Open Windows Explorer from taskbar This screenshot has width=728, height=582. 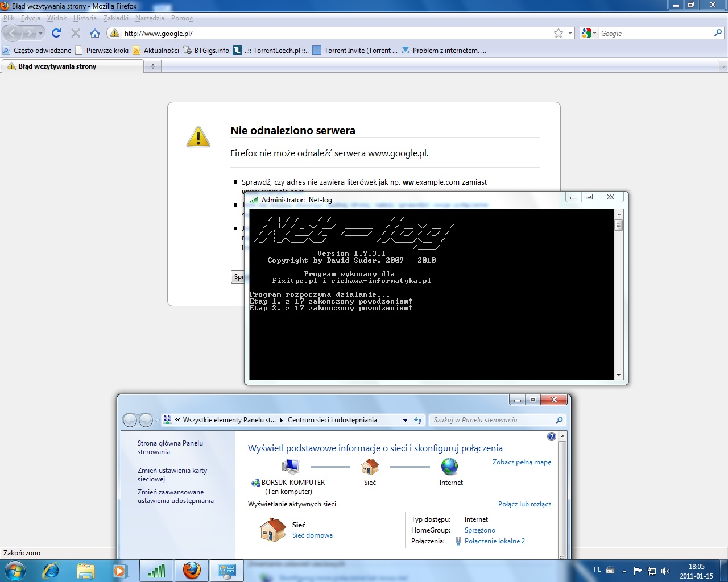click(85, 571)
